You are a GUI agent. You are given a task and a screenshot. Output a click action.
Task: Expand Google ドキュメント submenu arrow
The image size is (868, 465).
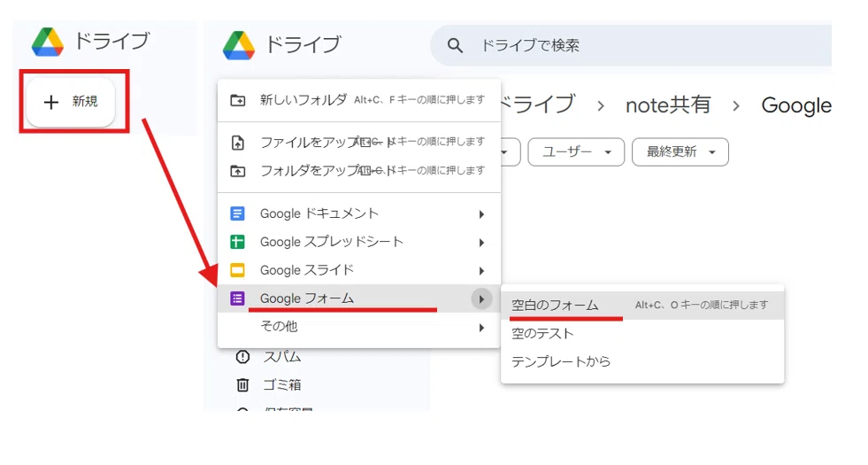(481, 214)
